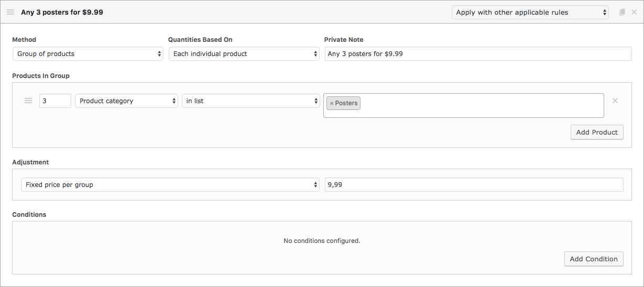Remove the Posters tag from list
Viewport: 644px width, 287px height.
point(332,103)
